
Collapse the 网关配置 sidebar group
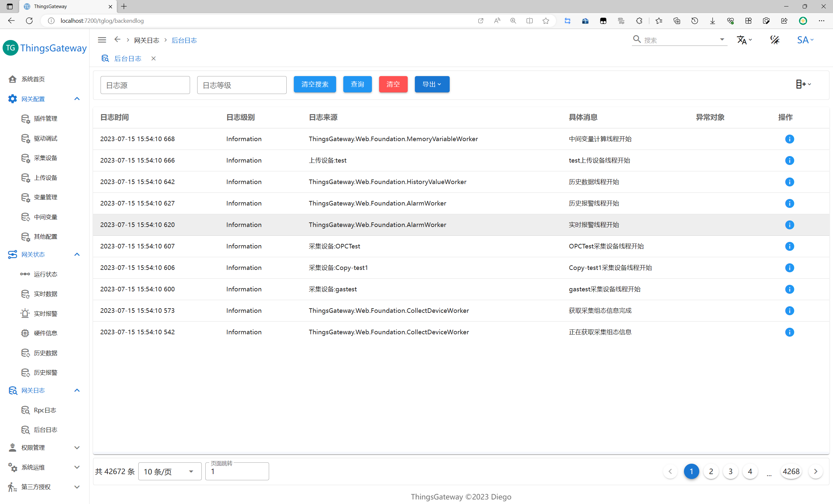tap(77, 99)
